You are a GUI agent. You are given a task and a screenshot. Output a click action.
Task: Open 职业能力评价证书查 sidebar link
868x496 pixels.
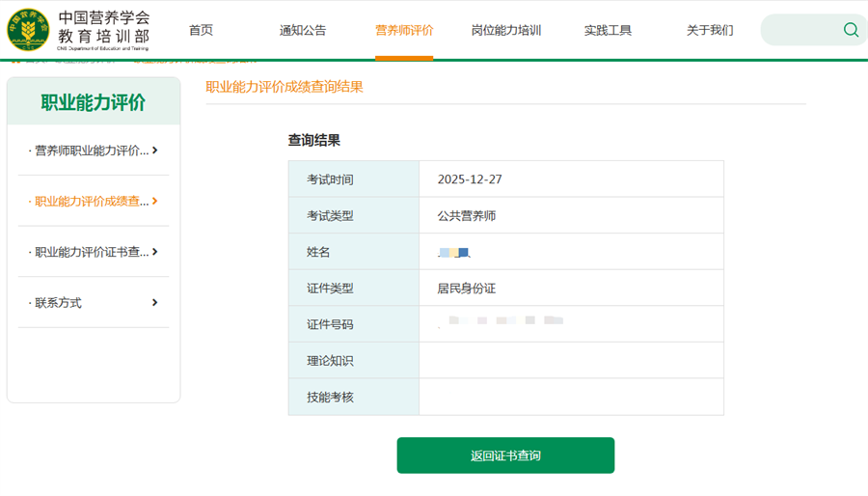tap(92, 252)
